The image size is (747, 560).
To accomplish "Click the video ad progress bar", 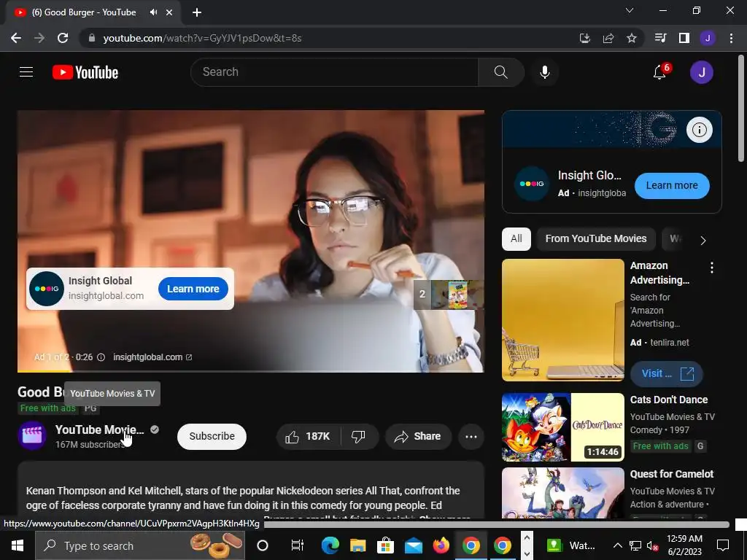I will 251,371.
